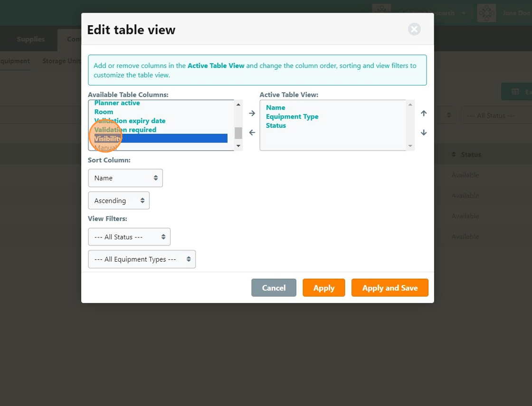
Task: Open Supplies tab in background page
Action: pos(30,39)
